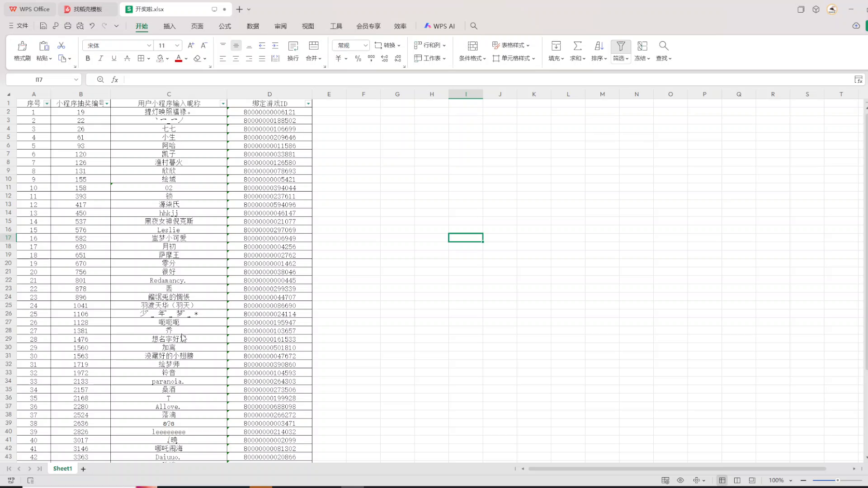The image size is (868, 488).
Task: Toggle right text alignment
Action: pyautogui.click(x=249, y=58)
